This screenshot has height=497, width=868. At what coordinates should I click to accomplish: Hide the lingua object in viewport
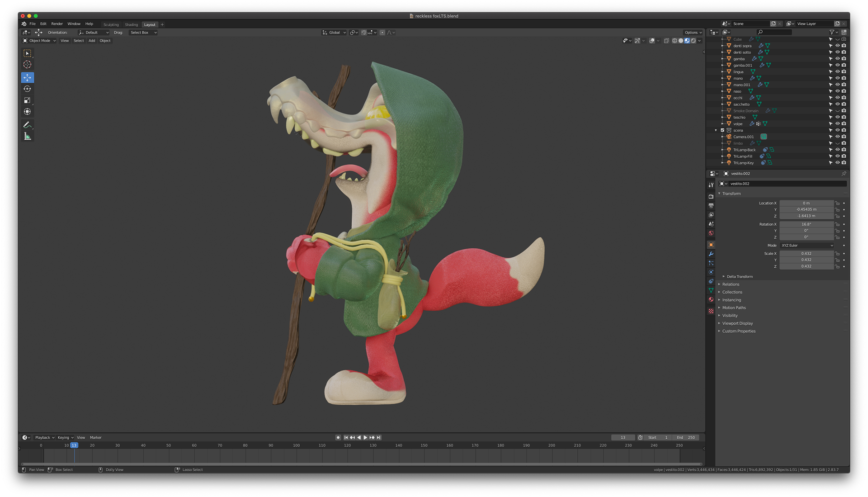click(x=837, y=72)
